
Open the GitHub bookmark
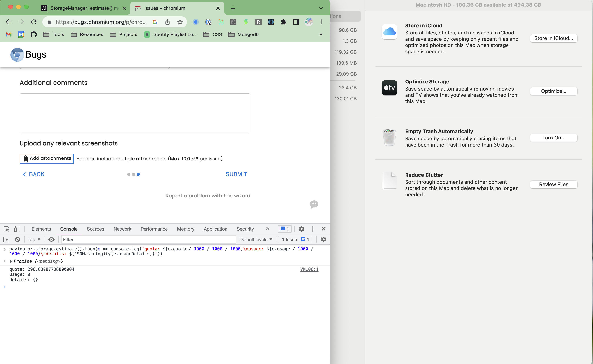tap(34, 34)
